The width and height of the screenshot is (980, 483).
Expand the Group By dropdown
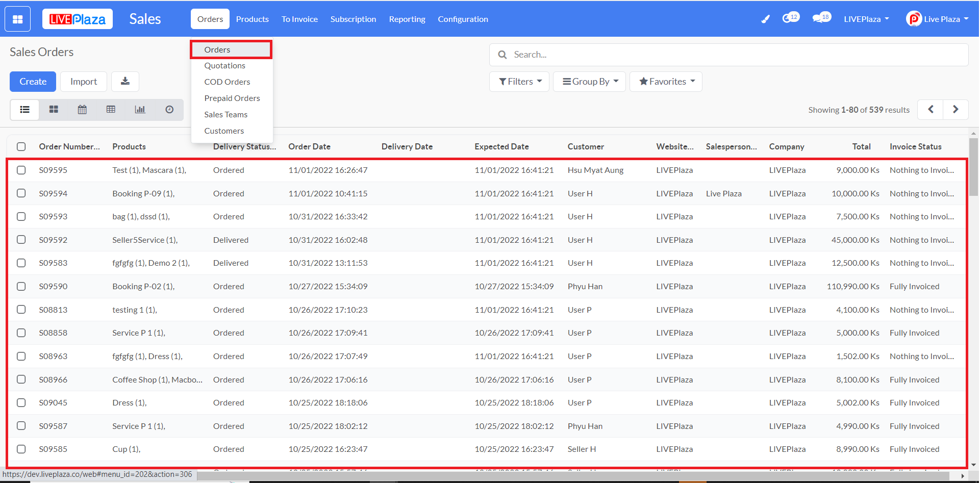(x=590, y=82)
